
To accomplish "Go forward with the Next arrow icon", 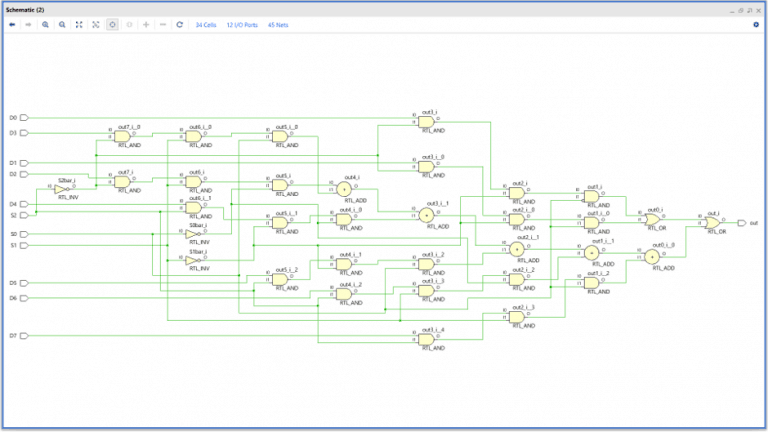I will [28, 24].
